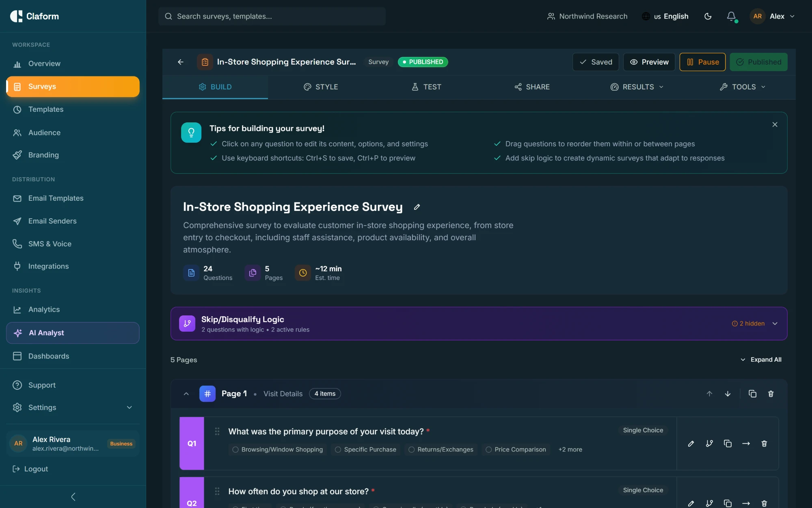The image size is (812, 508).
Task: Click the SMS & Voice phone icon
Action: [17, 244]
